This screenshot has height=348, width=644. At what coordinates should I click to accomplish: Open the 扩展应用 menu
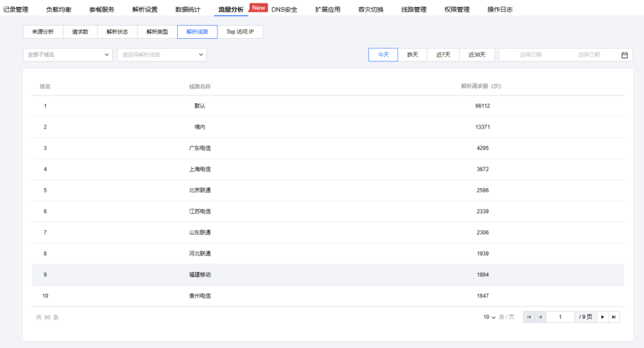(x=328, y=10)
